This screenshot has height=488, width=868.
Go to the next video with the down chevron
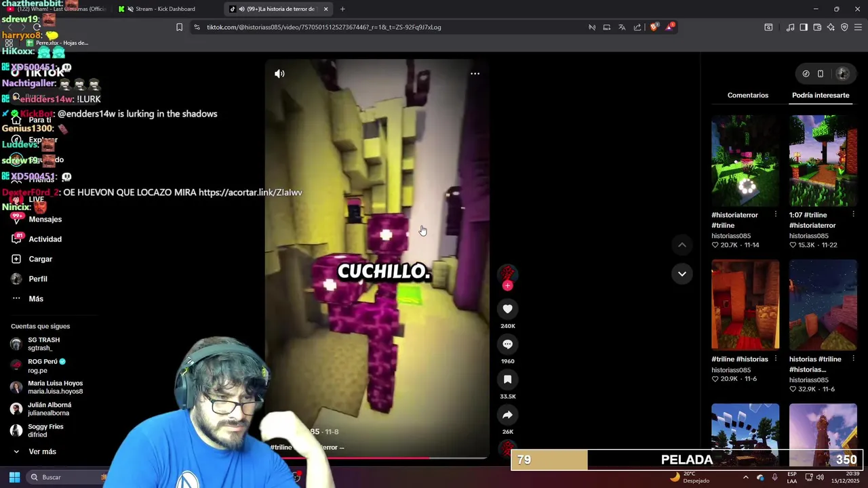click(682, 274)
